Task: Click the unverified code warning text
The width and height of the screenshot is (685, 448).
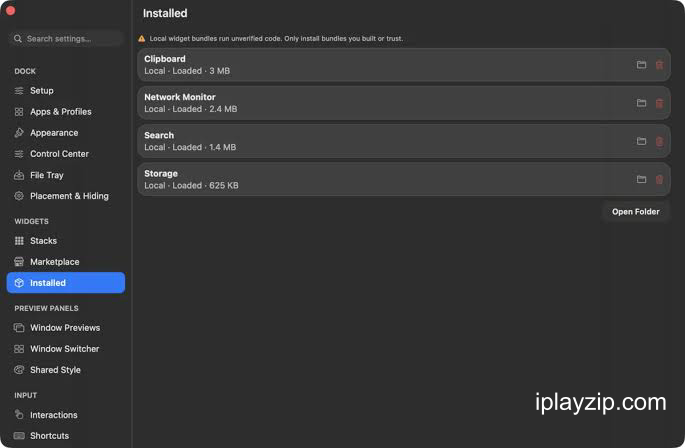Action: pyautogui.click(x=276, y=38)
